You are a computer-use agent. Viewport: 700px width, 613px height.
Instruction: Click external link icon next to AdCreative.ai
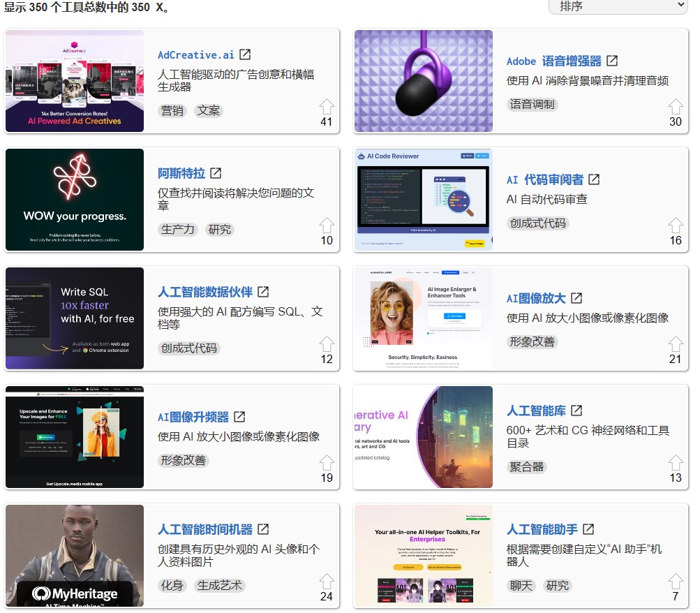(245, 54)
